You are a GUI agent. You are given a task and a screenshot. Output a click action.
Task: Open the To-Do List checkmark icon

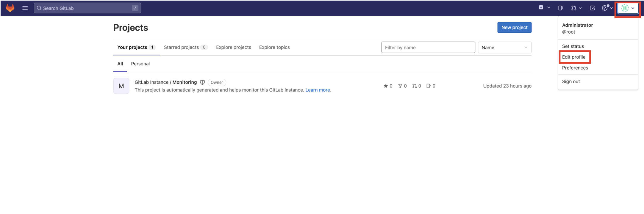tap(592, 8)
